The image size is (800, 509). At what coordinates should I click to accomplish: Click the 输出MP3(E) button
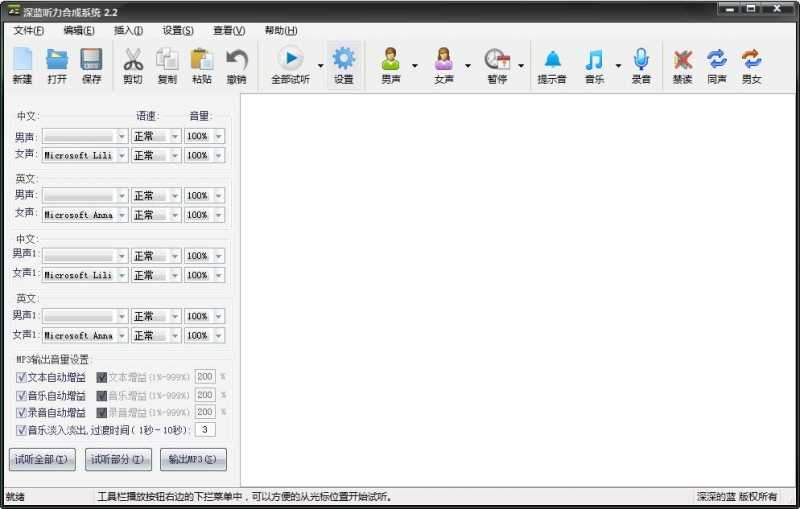coord(193,460)
